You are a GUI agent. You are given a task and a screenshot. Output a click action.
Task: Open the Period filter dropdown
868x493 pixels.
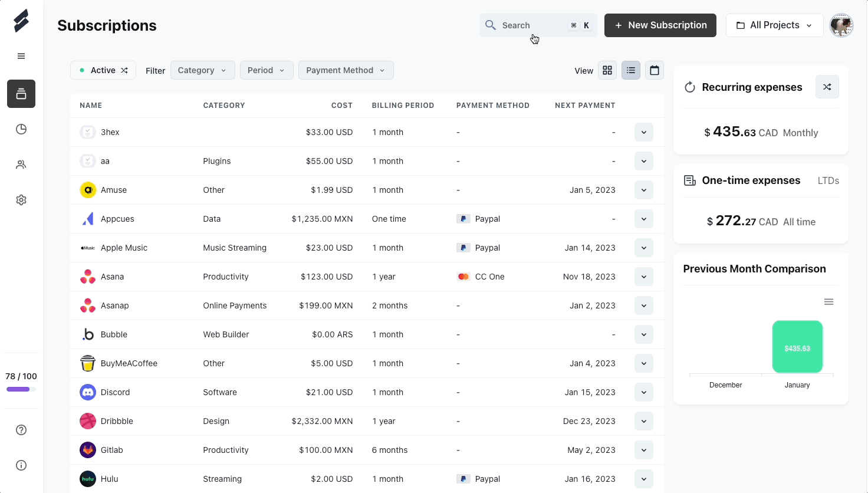pyautogui.click(x=267, y=70)
